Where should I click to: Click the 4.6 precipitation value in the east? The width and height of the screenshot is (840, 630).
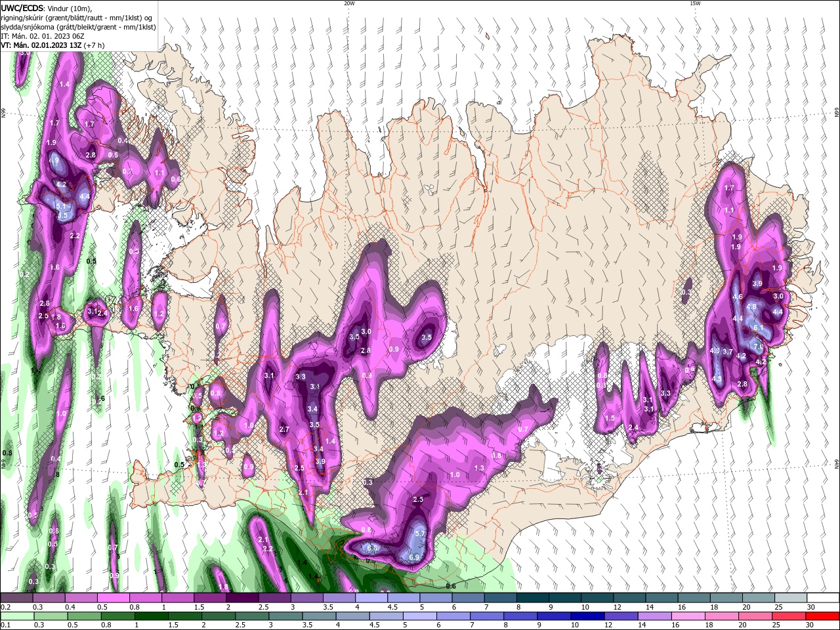(738, 297)
